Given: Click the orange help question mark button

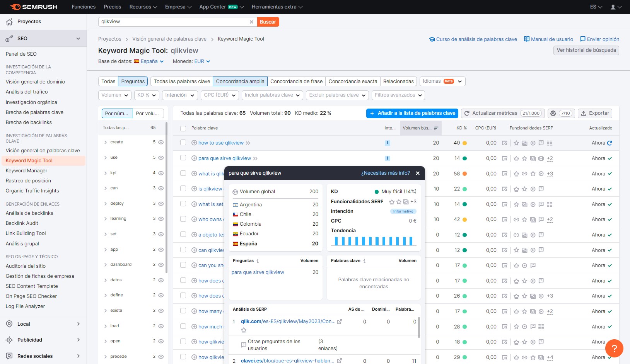Looking at the screenshot, I should tap(614, 348).
